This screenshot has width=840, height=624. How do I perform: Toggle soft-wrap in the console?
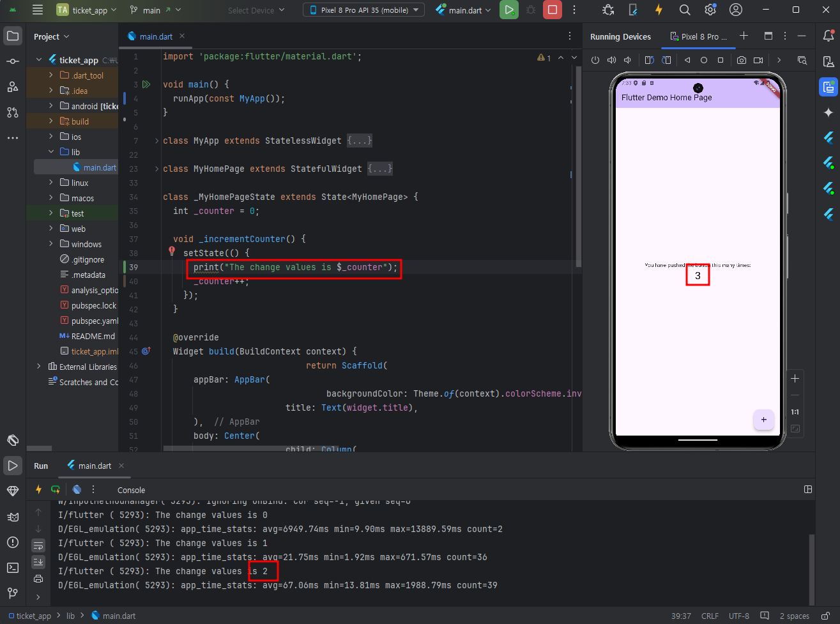(38, 546)
